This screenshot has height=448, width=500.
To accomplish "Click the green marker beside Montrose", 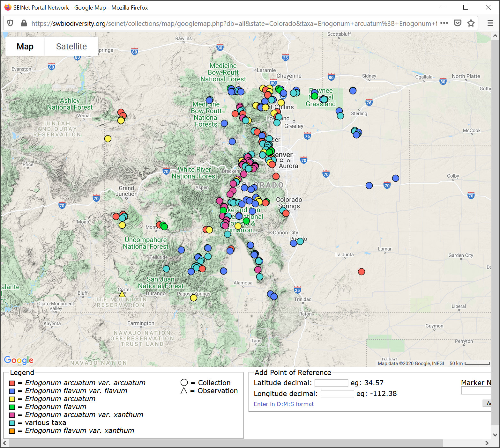I will (x=164, y=226).
